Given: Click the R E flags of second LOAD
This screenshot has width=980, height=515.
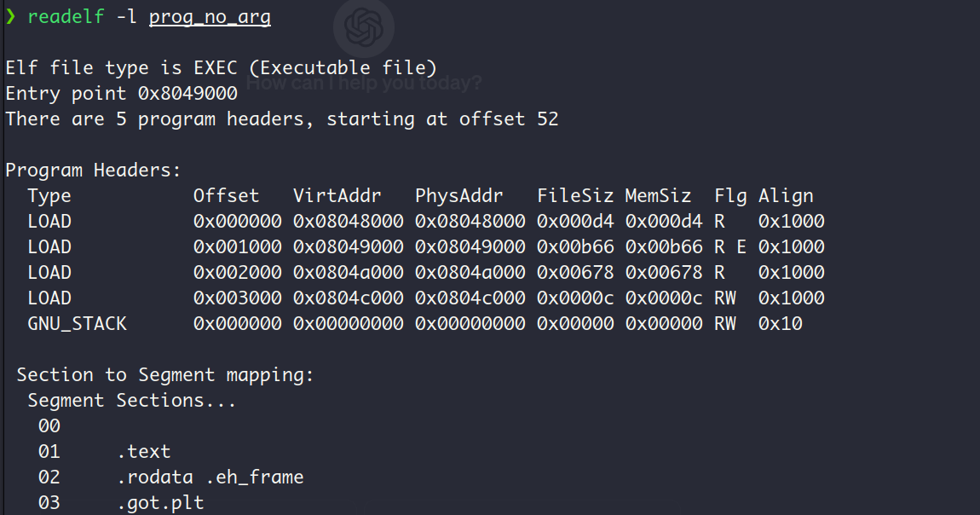Looking at the screenshot, I should [x=730, y=247].
